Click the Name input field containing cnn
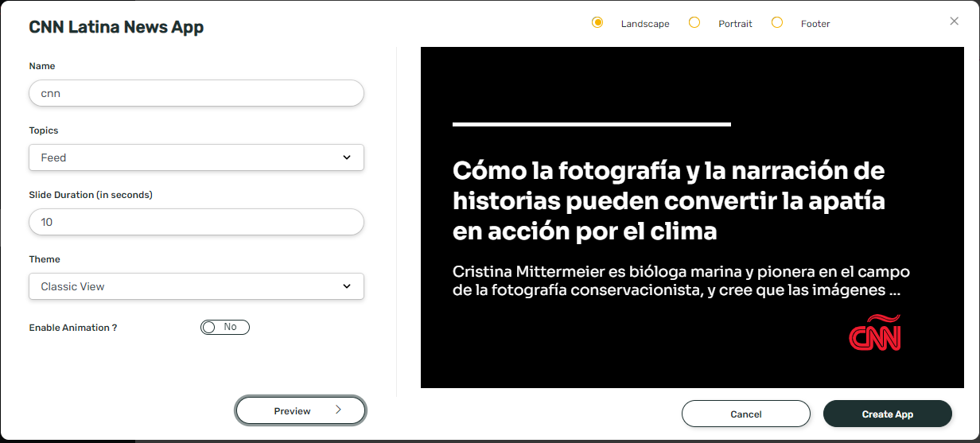 coord(196,93)
